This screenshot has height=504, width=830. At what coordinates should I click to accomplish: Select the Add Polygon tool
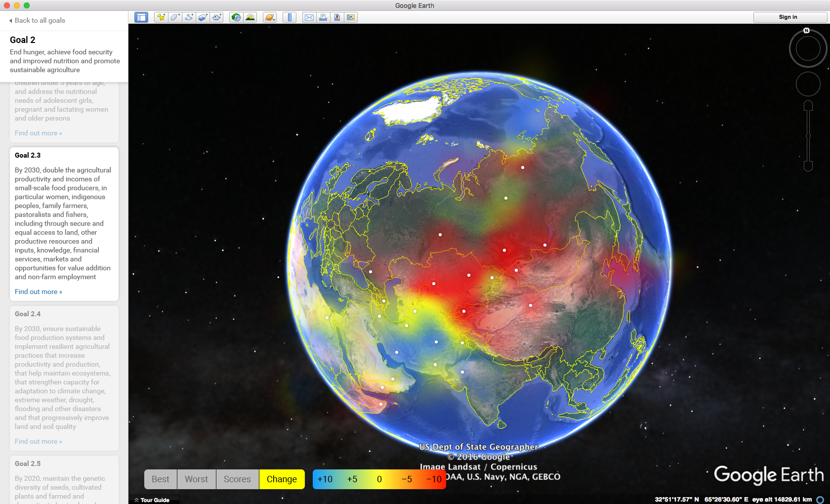tap(175, 17)
